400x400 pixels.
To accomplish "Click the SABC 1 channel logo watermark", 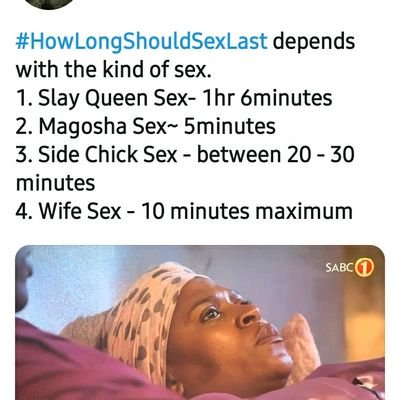I will pyautogui.click(x=350, y=268).
